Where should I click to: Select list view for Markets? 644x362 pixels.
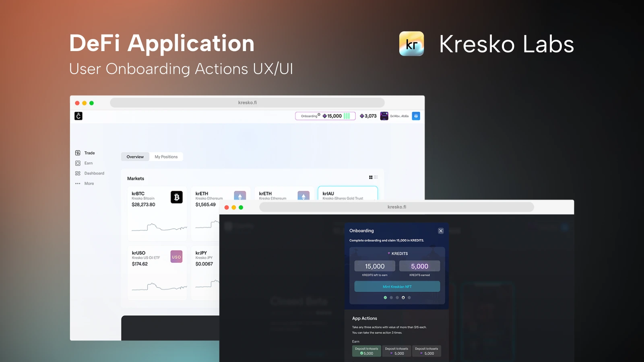click(376, 177)
